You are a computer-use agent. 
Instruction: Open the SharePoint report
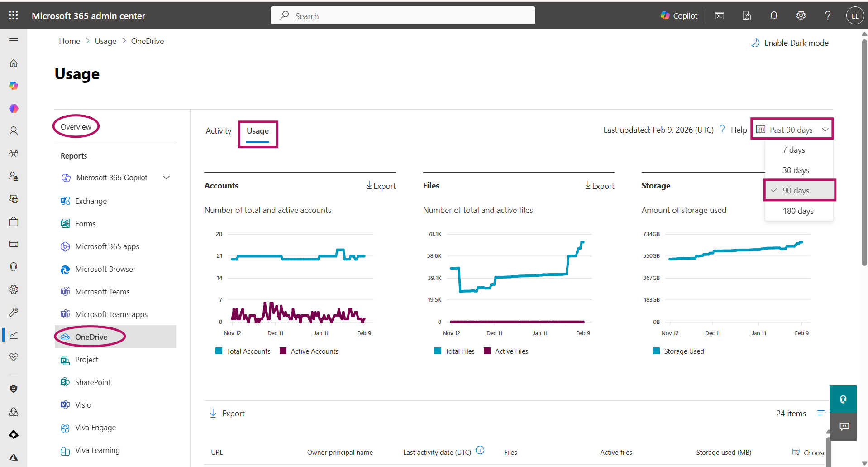[93, 382]
